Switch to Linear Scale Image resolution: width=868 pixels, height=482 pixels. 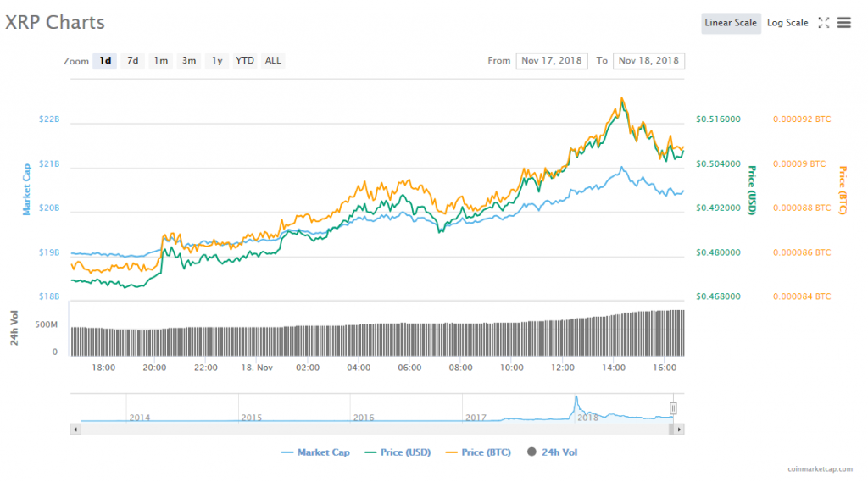[x=730, y=23]
